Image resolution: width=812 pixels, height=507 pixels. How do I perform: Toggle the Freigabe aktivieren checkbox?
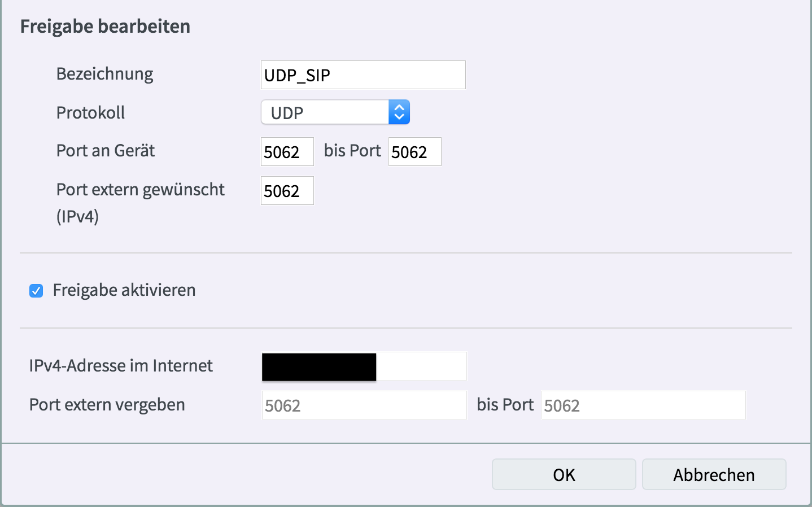pos(36,291)
